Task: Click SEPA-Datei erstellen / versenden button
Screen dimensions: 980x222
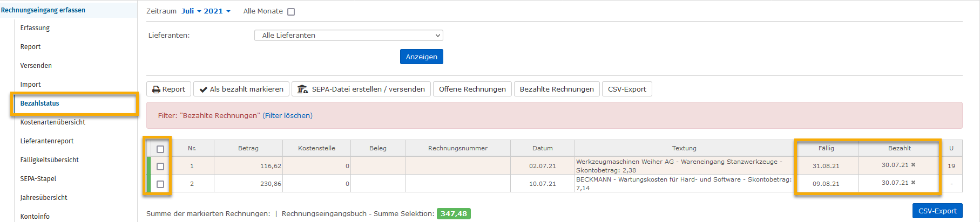Action: pyautogui.click(x=361, y=89)
